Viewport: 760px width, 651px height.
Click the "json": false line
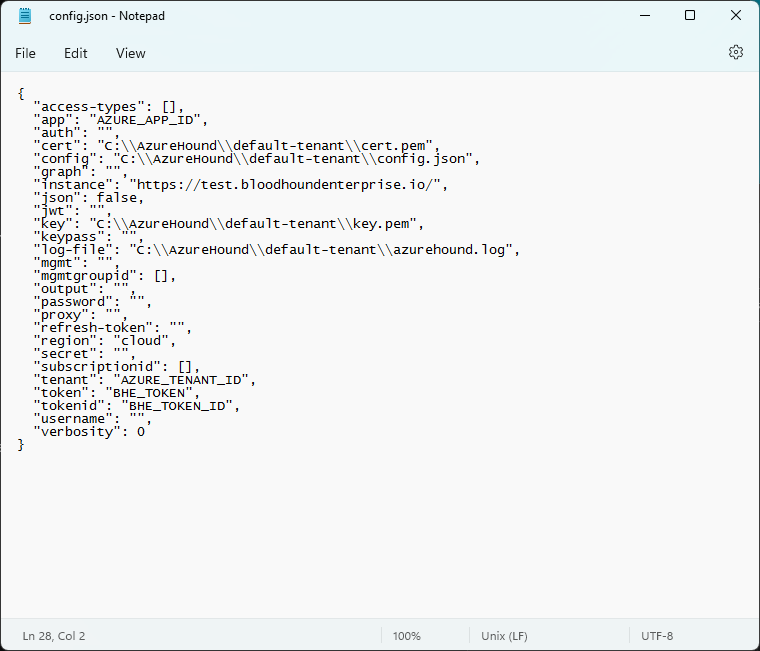click(x=89, y=198)
